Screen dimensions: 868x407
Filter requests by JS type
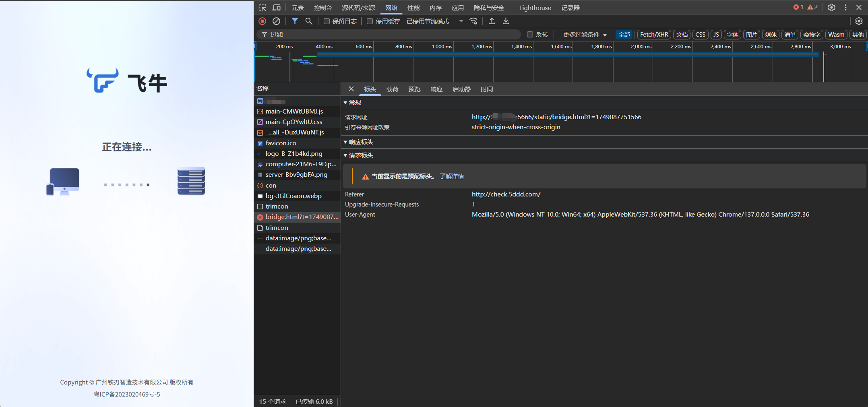click(716, 35)
